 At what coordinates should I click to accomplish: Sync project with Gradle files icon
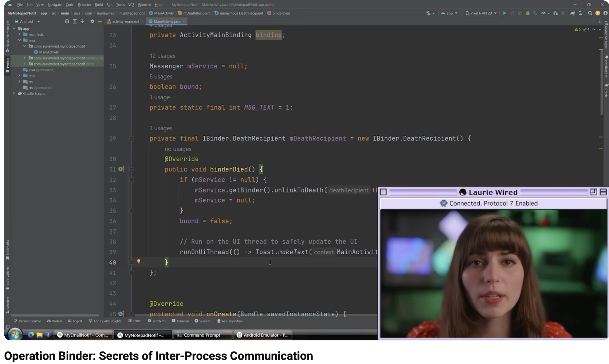(x=573, y=13)
